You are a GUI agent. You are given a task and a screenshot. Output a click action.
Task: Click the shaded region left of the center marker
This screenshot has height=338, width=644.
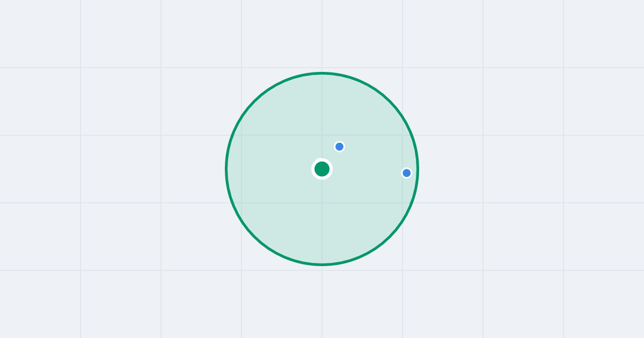268,169
